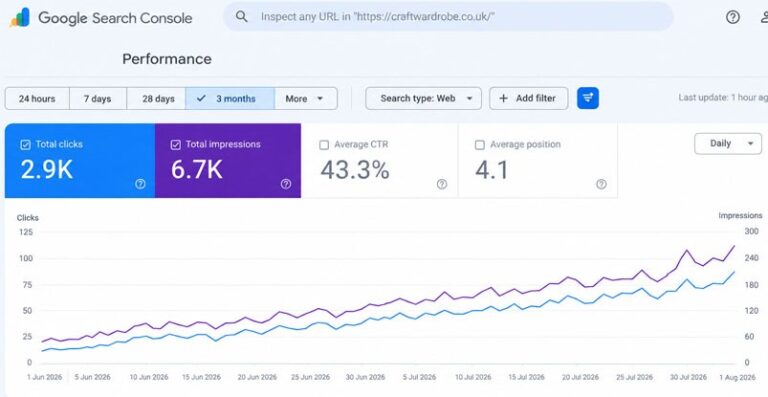Click the 43.3% average CTR value

click(x=355, y=170)
